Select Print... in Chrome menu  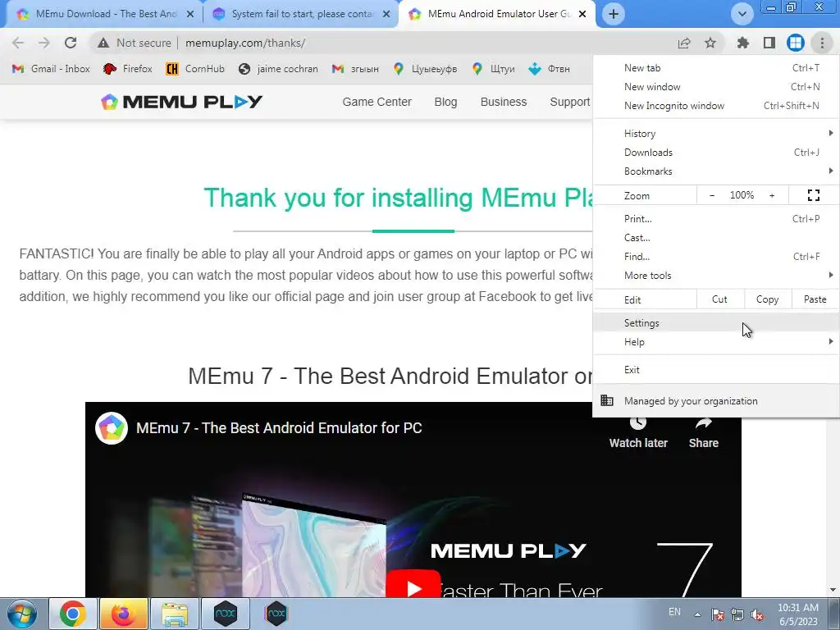point(716,218)
